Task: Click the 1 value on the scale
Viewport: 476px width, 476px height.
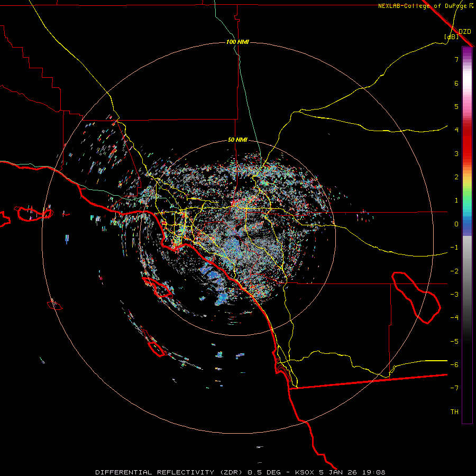Action: pos(456,200)
